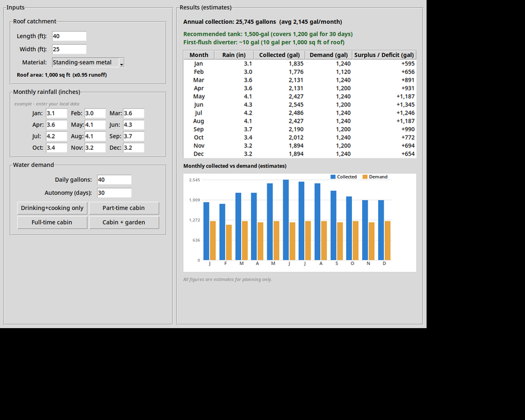Viewport: 525px width, 420px height.
Task: Click the Roof area 1,000 sq ft label
Action: click(x=61, y=75)
